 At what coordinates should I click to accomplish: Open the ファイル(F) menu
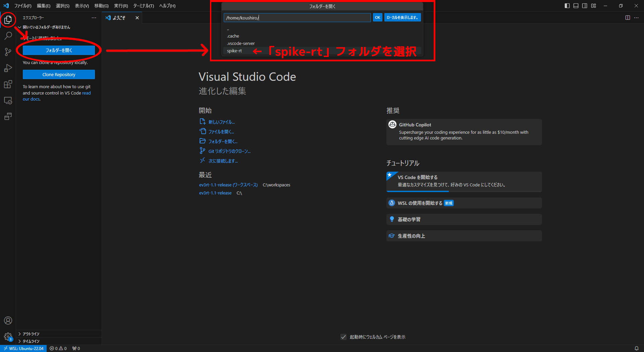[x=22, y=6]
